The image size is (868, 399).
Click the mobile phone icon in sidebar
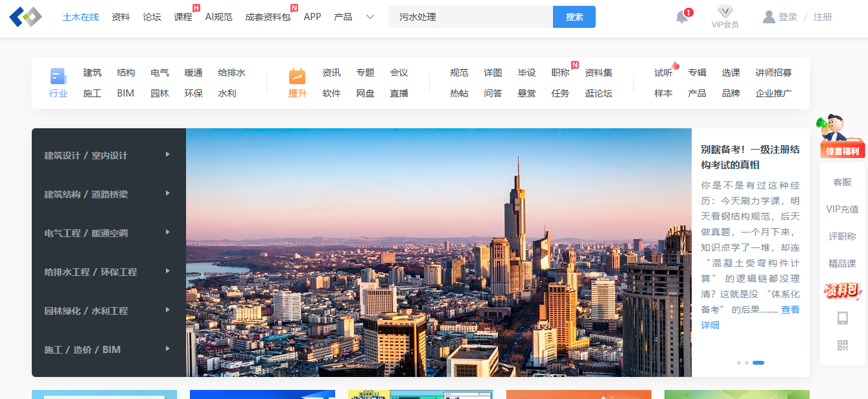(x=842, y=318)
